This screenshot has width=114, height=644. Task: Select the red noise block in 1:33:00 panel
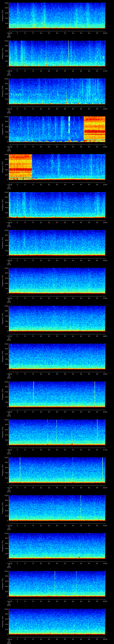(21, 167)
